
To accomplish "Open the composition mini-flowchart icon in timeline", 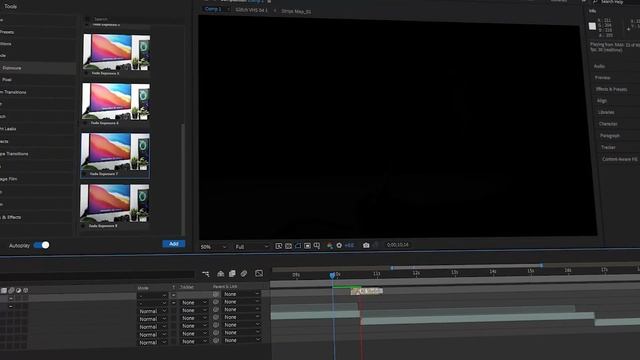I will point(206,273).
